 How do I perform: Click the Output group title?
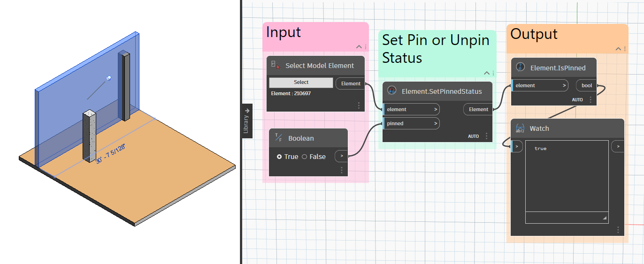[x=534, y=34]
